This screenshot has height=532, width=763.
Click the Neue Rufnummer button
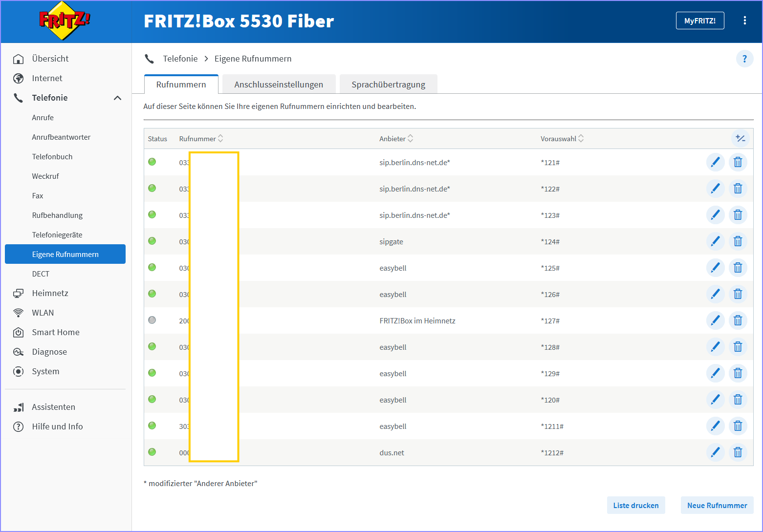point(717,505)
